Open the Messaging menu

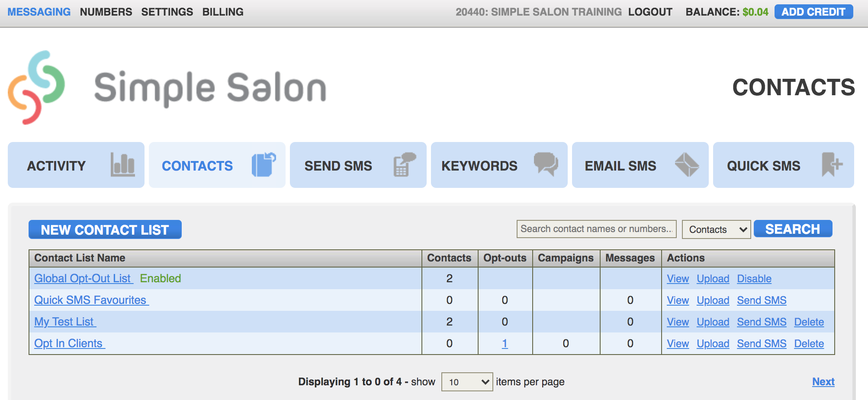point(38,12)
